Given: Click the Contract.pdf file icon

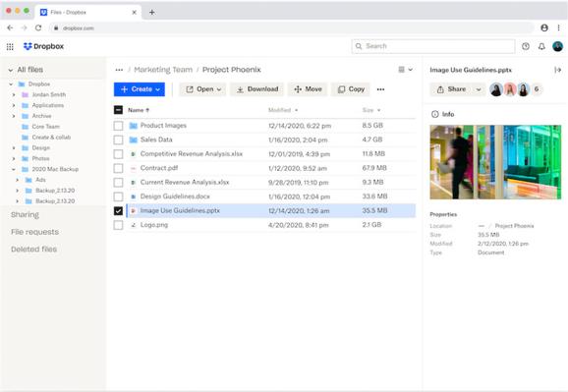Looking at the screenshot, I should (133, 168).
